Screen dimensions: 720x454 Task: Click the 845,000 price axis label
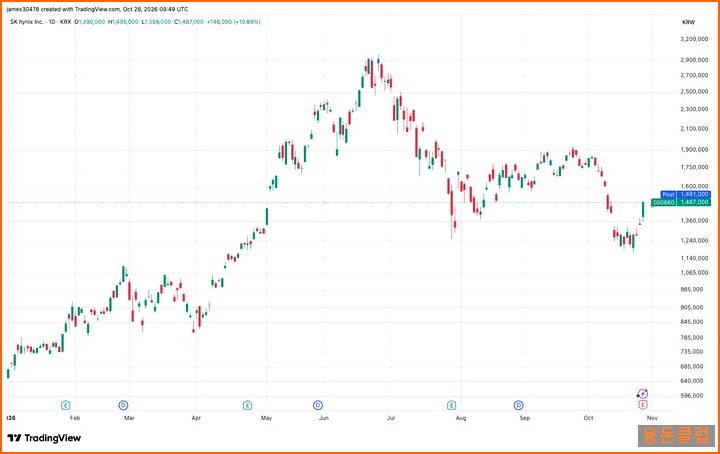click(693, 322)
